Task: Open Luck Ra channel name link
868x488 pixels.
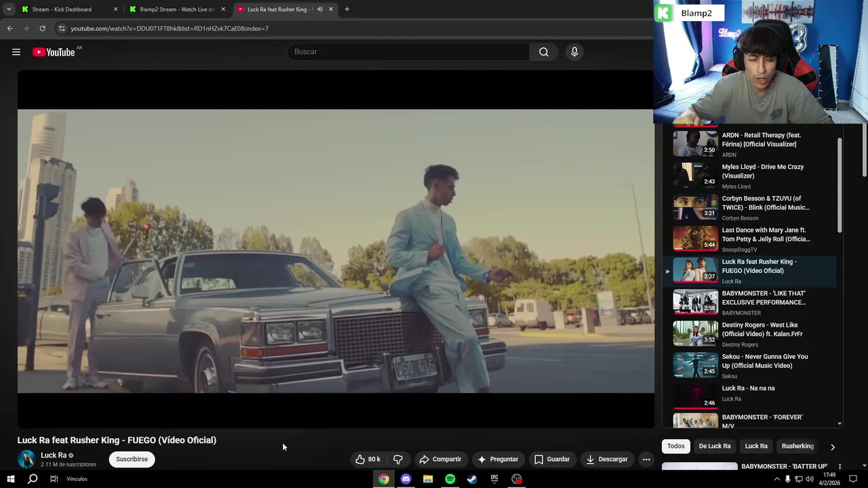Action: tap(54, 455)
